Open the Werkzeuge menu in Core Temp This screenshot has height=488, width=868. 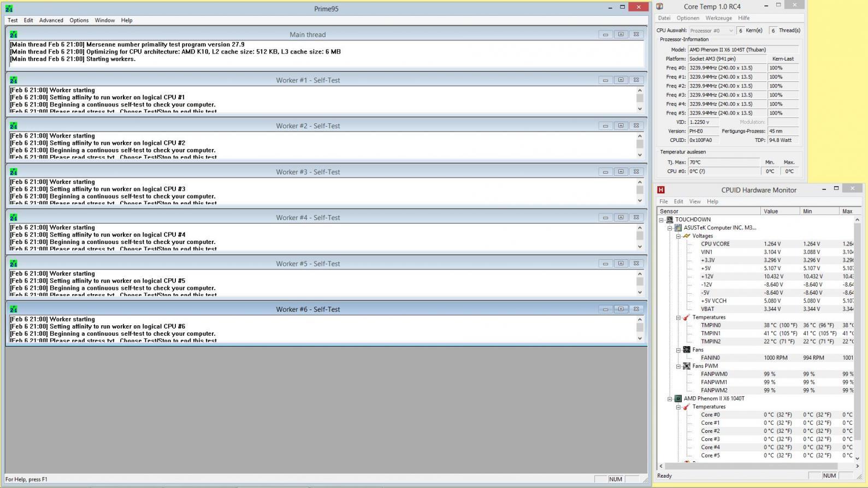[718, 18]
